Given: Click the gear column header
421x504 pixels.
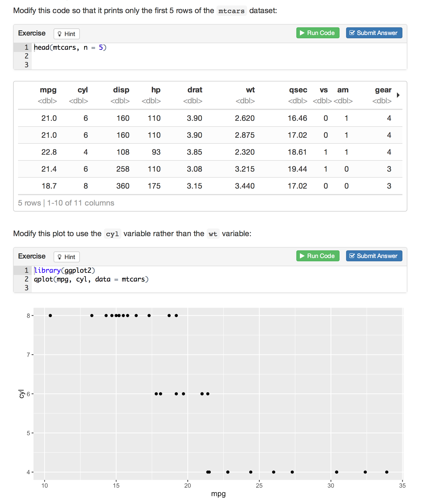Looking at the screenshot, I should 383,90.
